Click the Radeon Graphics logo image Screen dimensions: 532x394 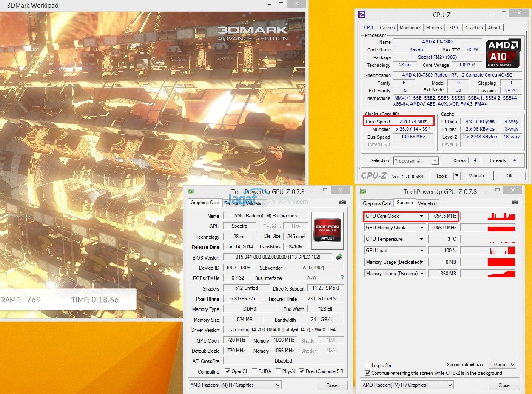(x=327, y=230)
